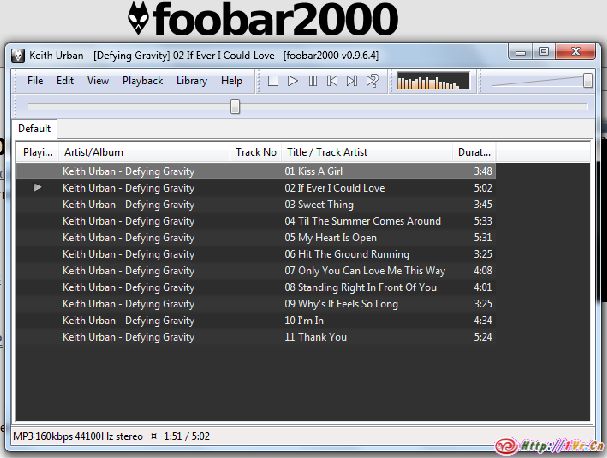This screenshot has height=458, width=607.
Task: Click the Stop playback button
Action: pos(273,81)
